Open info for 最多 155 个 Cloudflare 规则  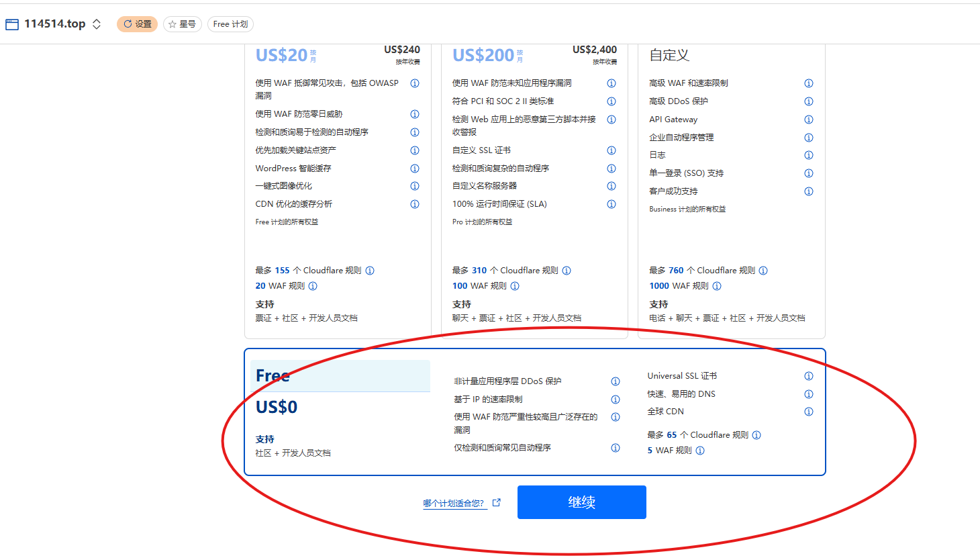(370, 271)
